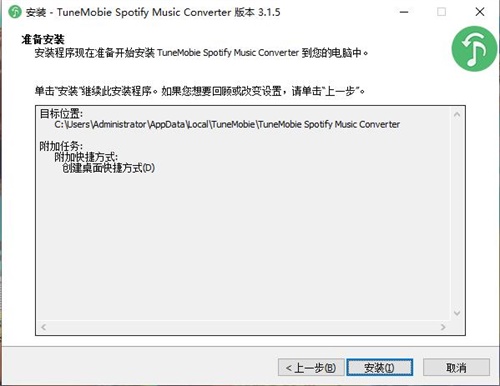Viewport: 500px width, 386px height.
Task: Click the disabled maximize window button
Action: click(441, 12)
